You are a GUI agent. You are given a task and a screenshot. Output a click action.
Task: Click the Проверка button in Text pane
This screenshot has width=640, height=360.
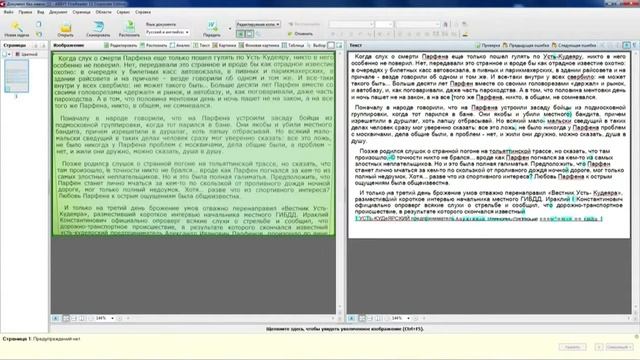click(x=488, y=45)
